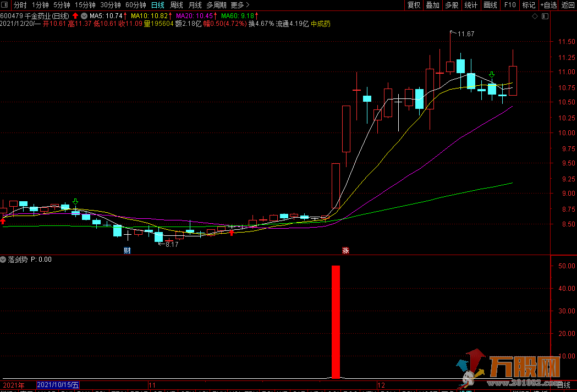
Task: Toggle 复权 price adjustment
Action: coord(414,5)
